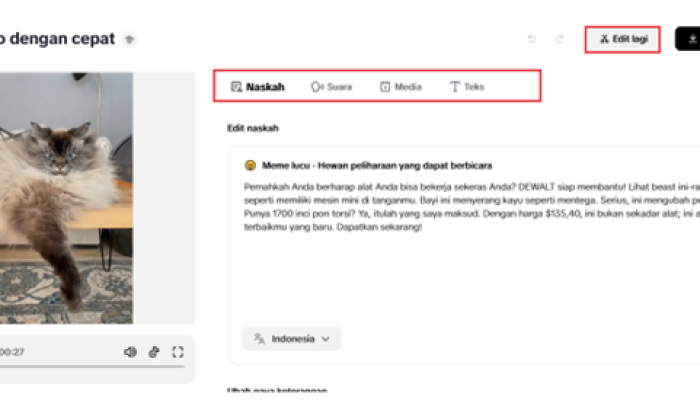700x400 pixels.
Task: Switch to the Suara tab
Action: coord(331,87)
